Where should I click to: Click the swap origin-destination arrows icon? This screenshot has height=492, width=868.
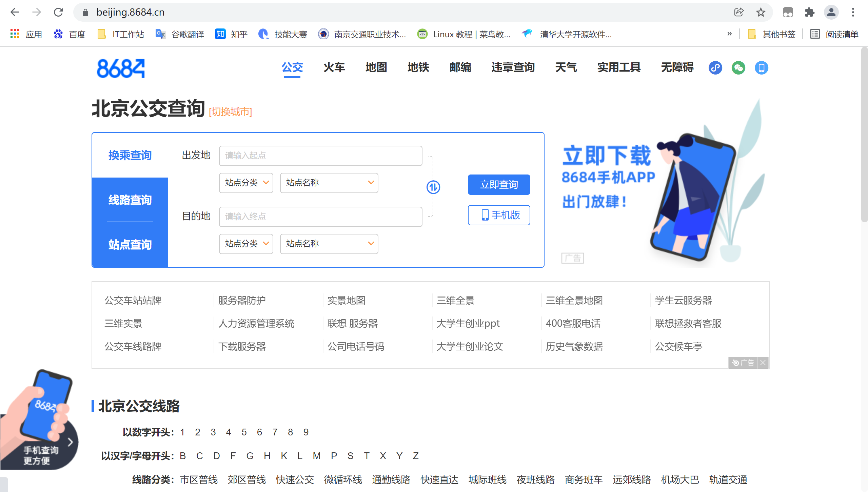[433, 187]
